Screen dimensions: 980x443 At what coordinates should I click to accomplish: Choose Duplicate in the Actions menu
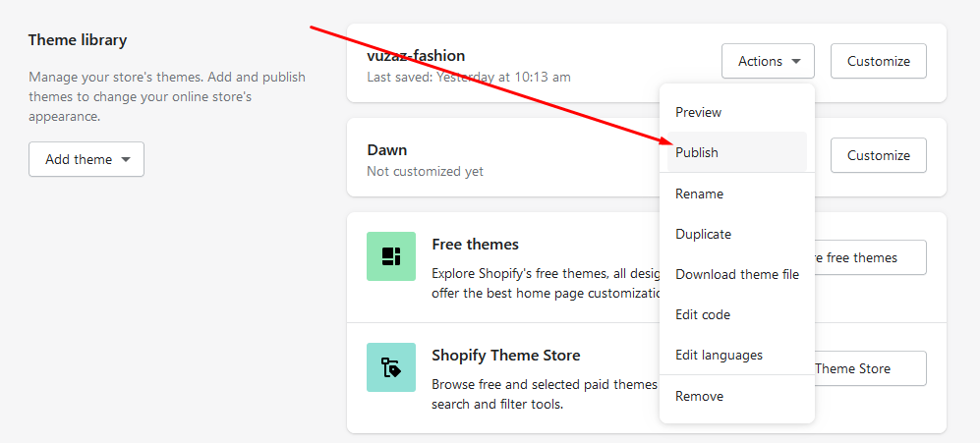(704, 234)
